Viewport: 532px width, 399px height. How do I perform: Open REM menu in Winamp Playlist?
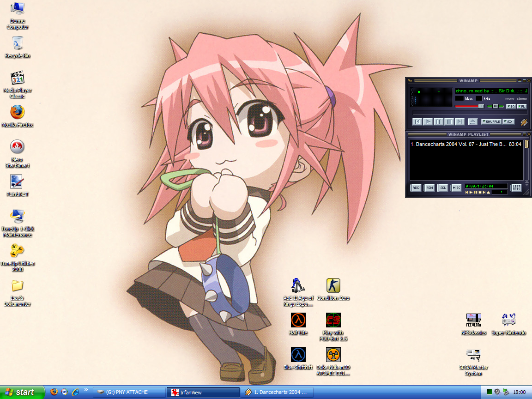pyautogui.click(x=429, y=188)
